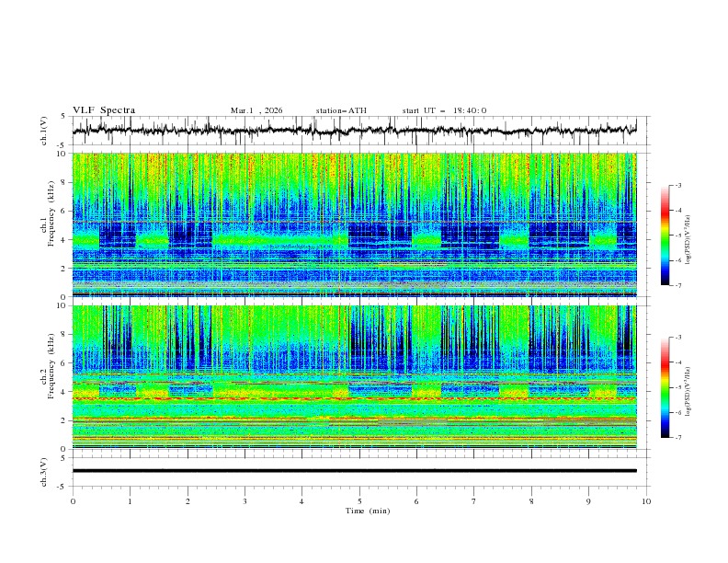Image resolution: width=728 pixels, height=563 pixels.
Task: Click time axis tick label "8"
Action: point(531,501)
